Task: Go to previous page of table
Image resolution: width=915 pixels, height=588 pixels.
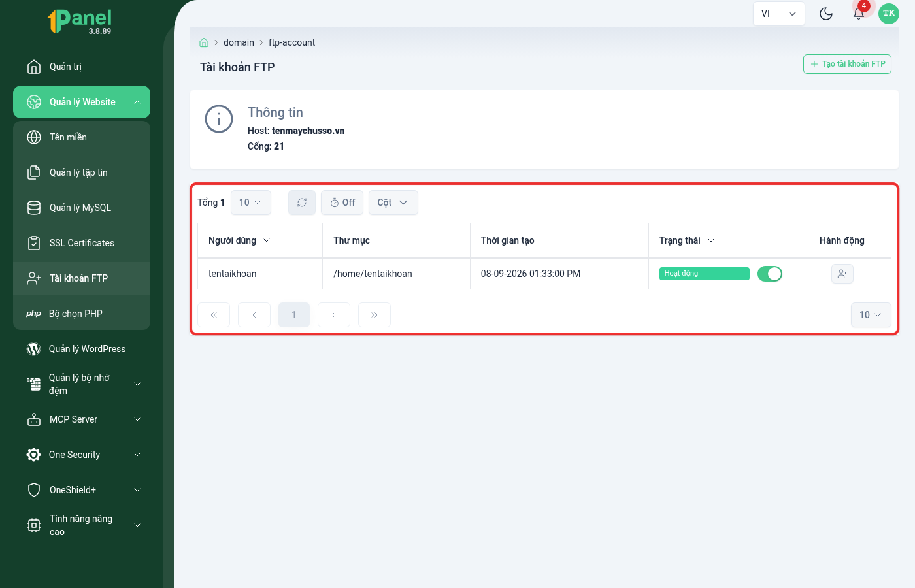Action: (x=254, y=315)
